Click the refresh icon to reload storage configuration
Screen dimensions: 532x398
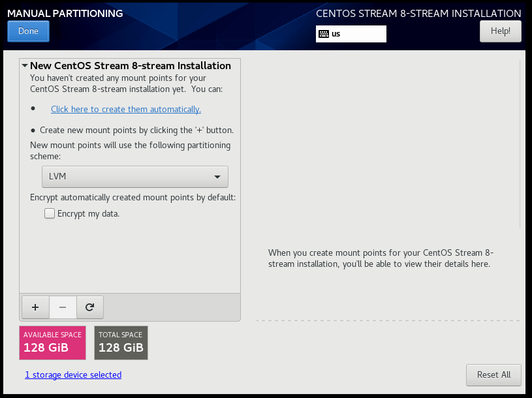pyautogui.click(x=90, y=307)
